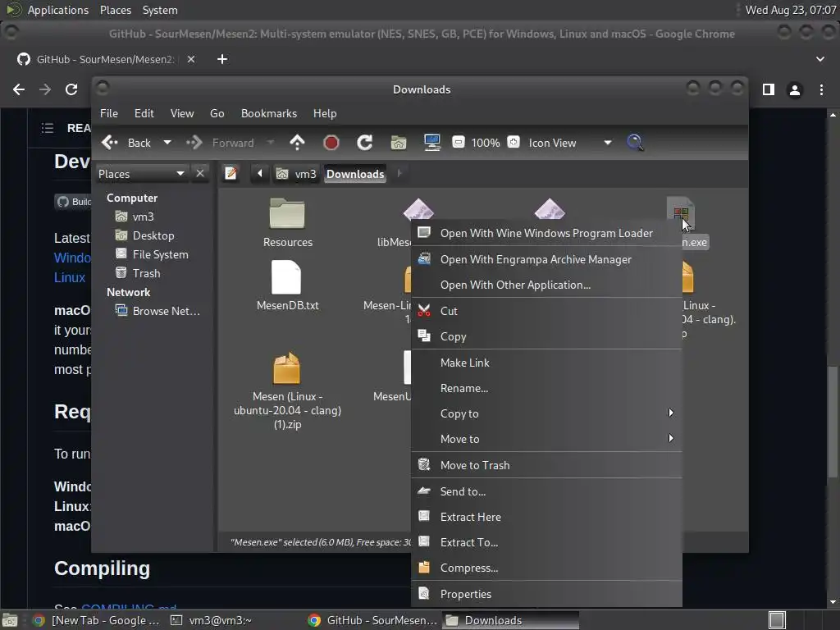This screenshot has height=630, width=840.
Task: Select Move to Trash entry
Action: pyautogui.click(x=546, y=465)
